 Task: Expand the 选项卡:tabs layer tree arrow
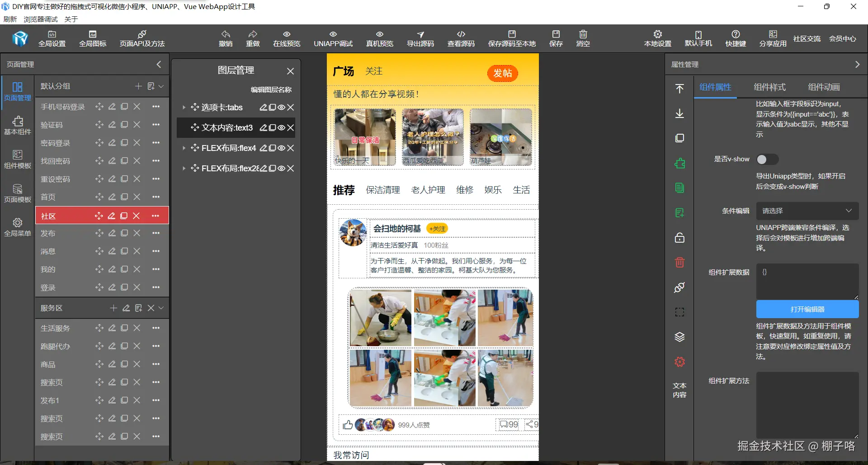184,108
